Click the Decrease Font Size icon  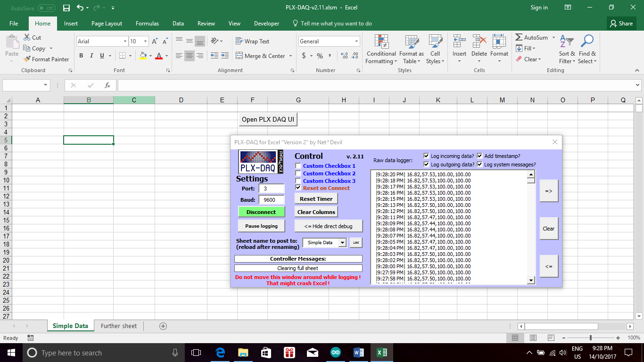point(165,41)
